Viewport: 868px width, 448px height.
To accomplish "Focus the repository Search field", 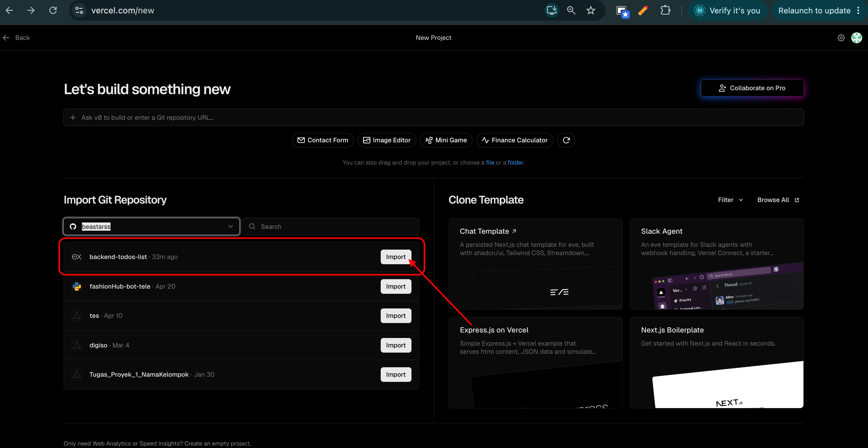I will click(x=331, y=226).
